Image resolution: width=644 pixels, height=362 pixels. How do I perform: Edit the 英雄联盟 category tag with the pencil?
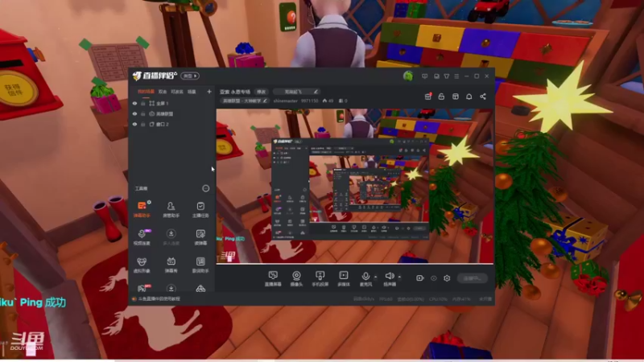(x=265, y=101)
